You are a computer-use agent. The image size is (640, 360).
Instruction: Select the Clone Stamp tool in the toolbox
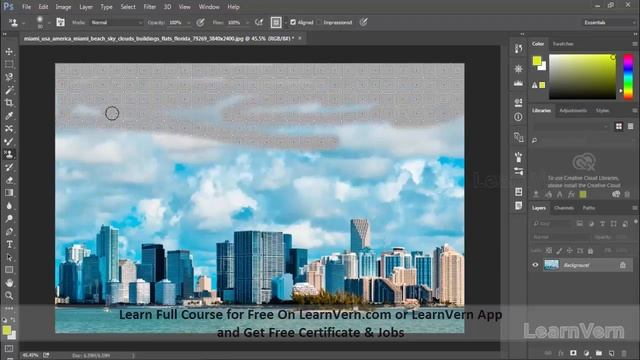point(9,154)
